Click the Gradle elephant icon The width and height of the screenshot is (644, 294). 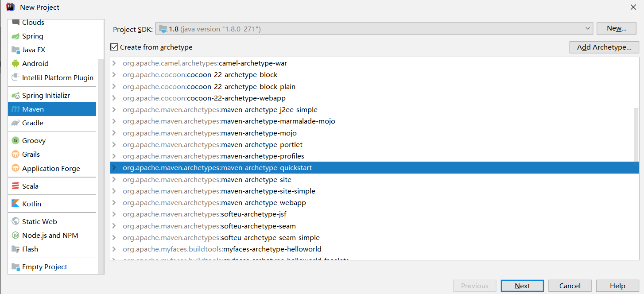pos(15,123)
